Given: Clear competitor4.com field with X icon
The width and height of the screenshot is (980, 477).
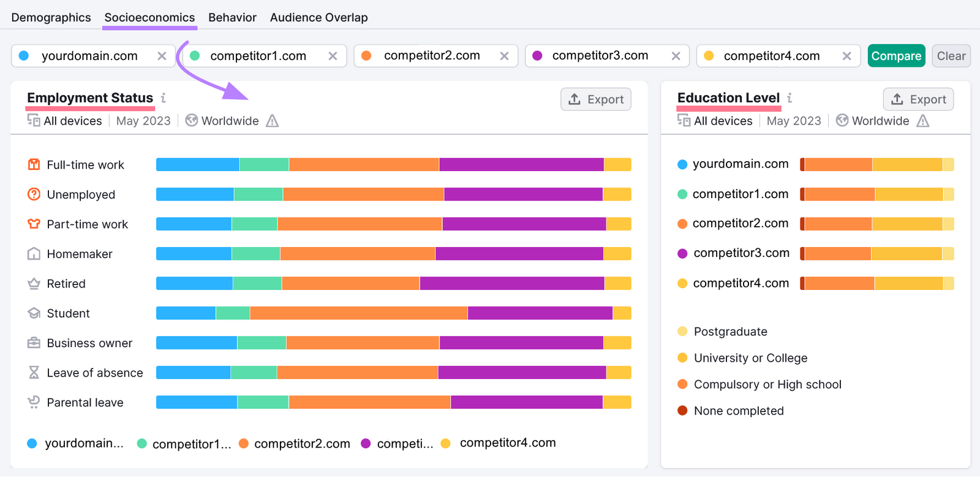Looking at the screenshot, I should tap(846, 56).
